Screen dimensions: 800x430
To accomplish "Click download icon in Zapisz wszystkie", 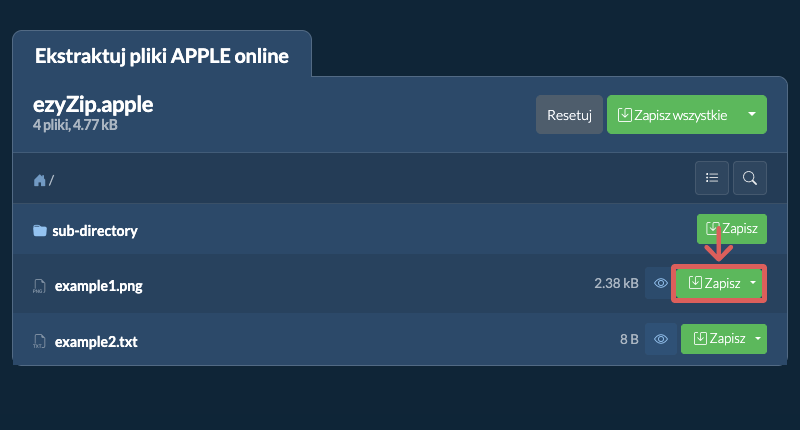I will click(x=624, y=115).
